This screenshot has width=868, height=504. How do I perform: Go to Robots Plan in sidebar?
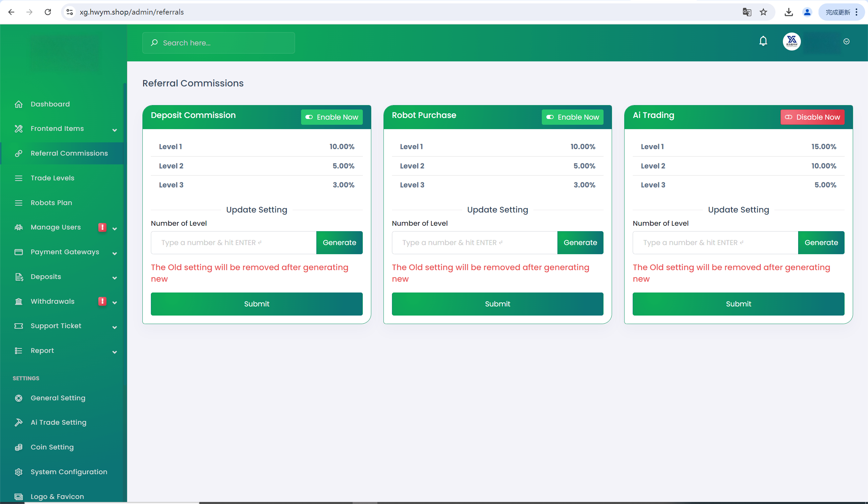[x=51, y=203]
